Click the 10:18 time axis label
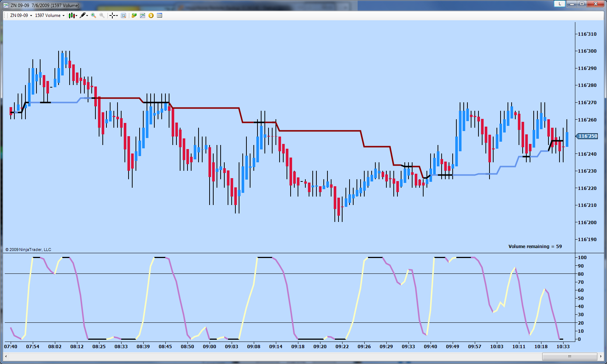The width and height of the screenshot is (607, 364). [x=541, y=346]
